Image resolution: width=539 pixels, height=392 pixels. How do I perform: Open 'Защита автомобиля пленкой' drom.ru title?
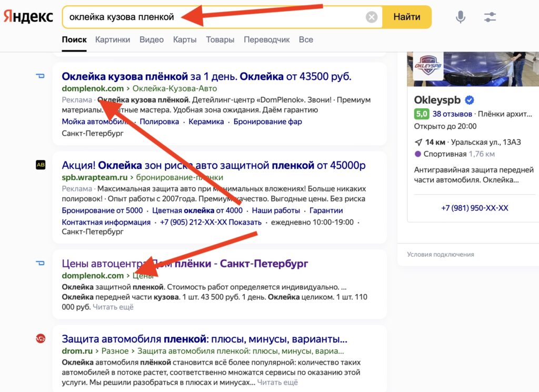pos(205,339)
